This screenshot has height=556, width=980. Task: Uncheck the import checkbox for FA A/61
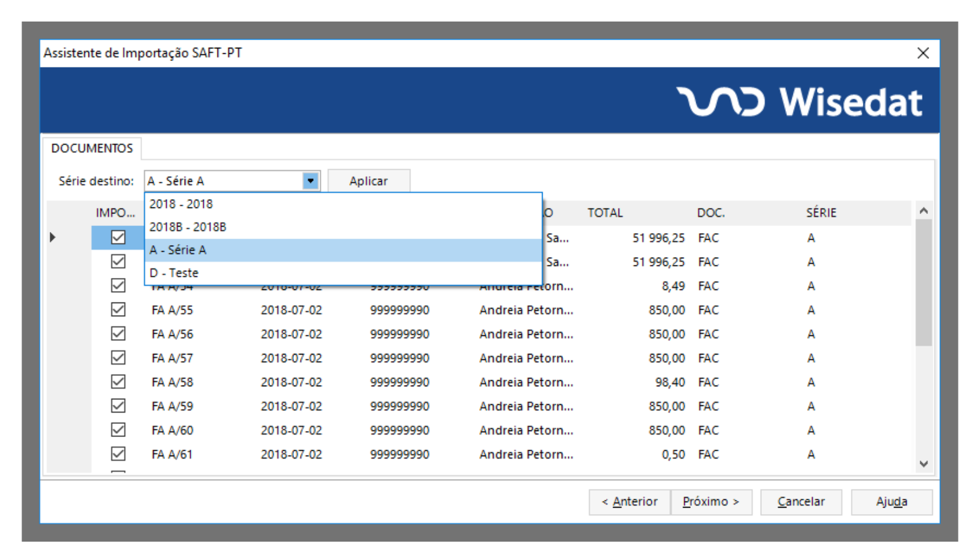118,454
